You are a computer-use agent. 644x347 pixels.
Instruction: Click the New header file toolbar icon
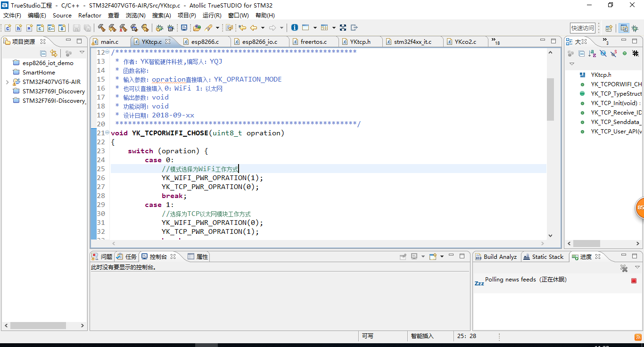[x=18, y=28]
